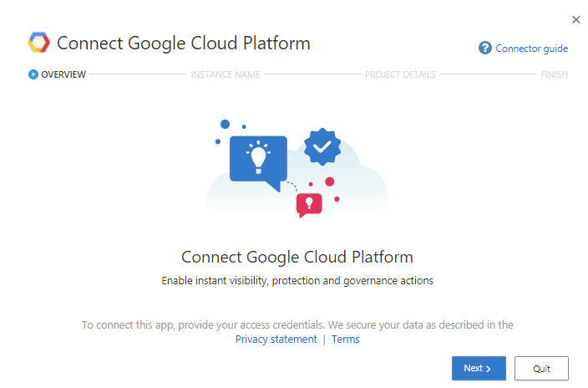Click the blue checkmark badge illustration
This screenshot has height=388, width=588.
(x=322, y=146)
